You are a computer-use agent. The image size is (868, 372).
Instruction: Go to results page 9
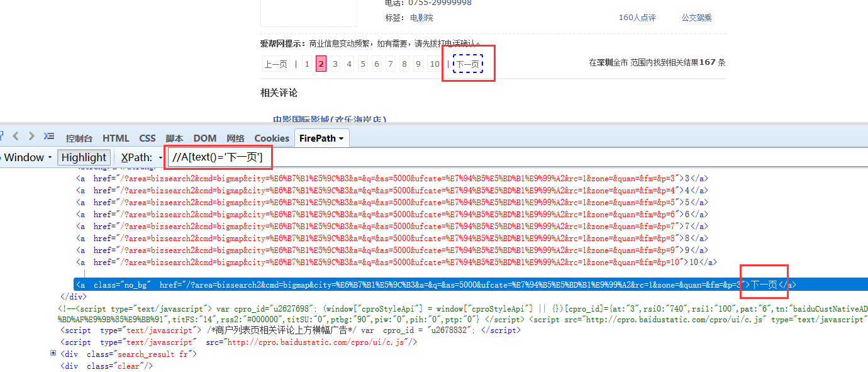(418, 64)
